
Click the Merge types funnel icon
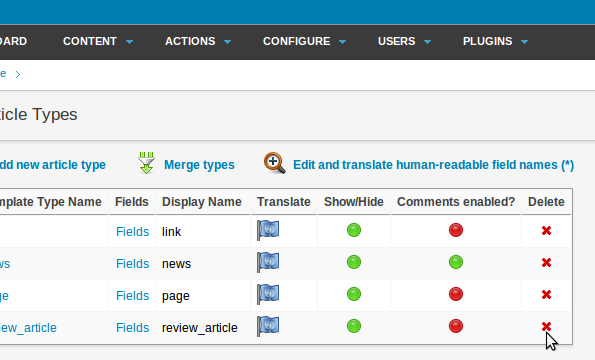146,163
